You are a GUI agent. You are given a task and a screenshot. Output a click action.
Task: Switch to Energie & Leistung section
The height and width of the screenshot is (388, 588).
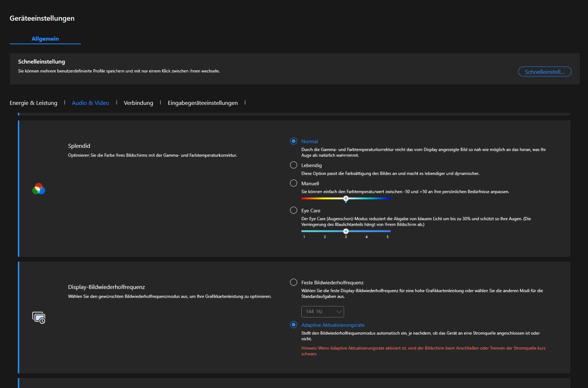(34, 103)
